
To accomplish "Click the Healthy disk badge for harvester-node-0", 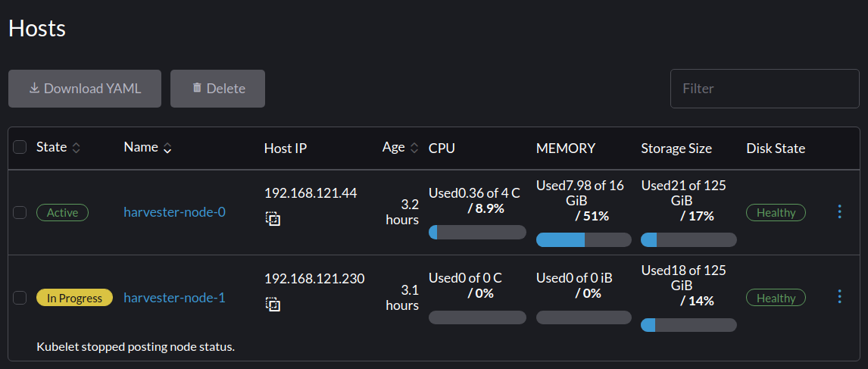I will tap(776, 213).
